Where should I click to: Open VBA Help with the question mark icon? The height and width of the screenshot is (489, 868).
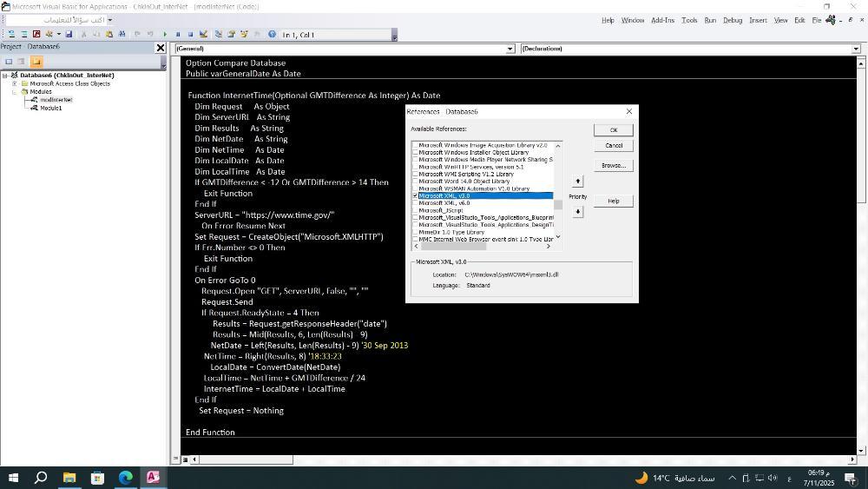272,35
